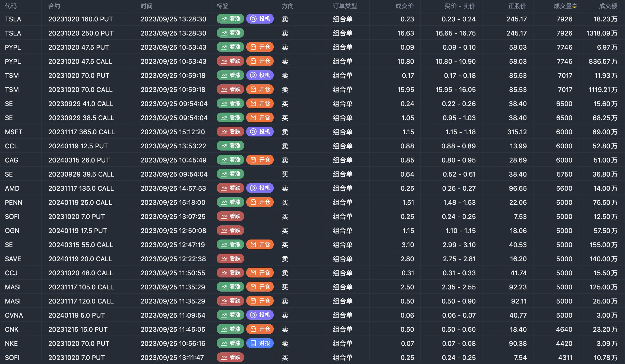Select amount 1119.21万 cell

[x=603, y=90]
